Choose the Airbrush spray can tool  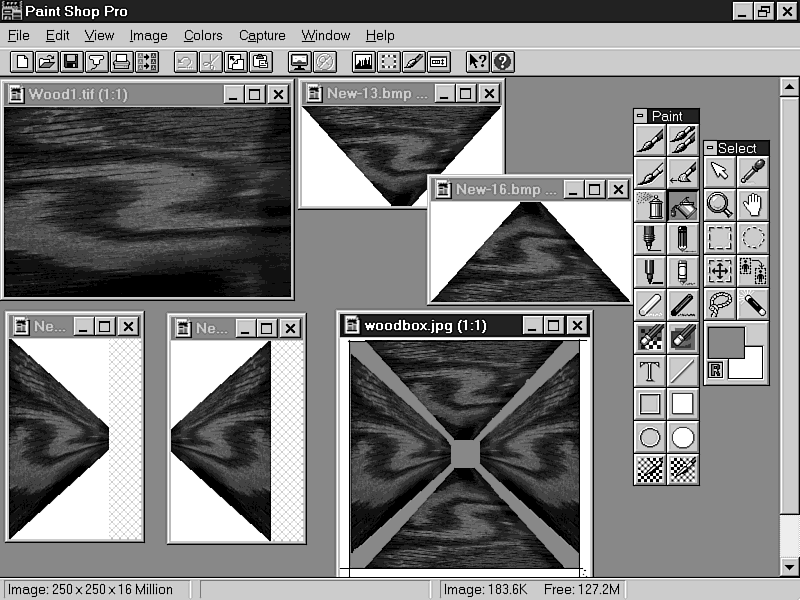pyautogui.click(x=650, y=206)
